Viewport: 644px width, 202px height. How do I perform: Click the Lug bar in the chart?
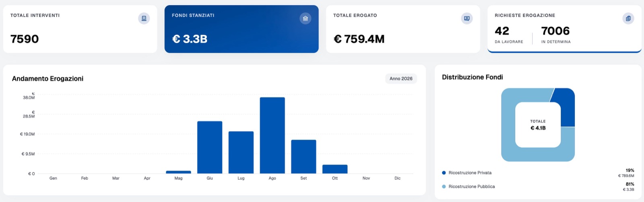[241, 153]
